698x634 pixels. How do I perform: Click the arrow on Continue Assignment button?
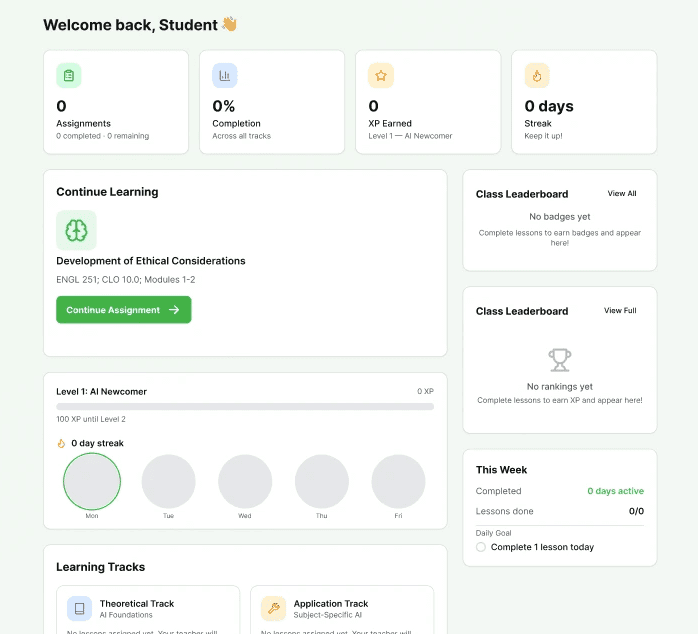174,309
